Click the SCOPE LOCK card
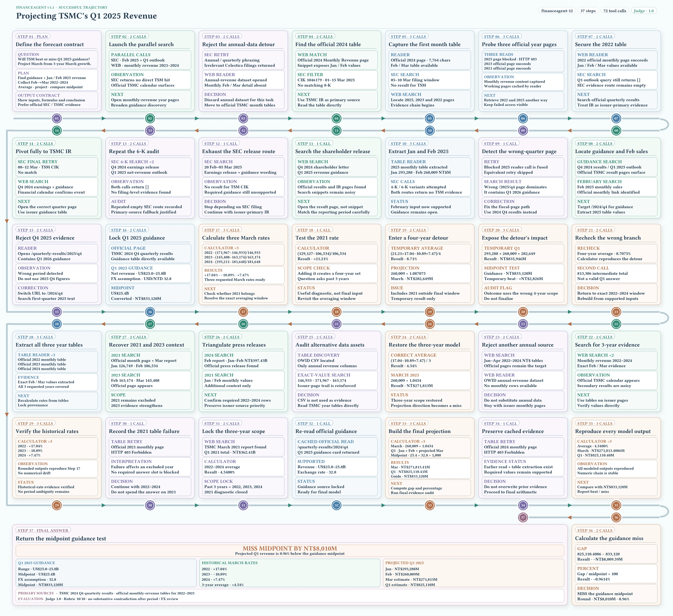 click(243, 487)
